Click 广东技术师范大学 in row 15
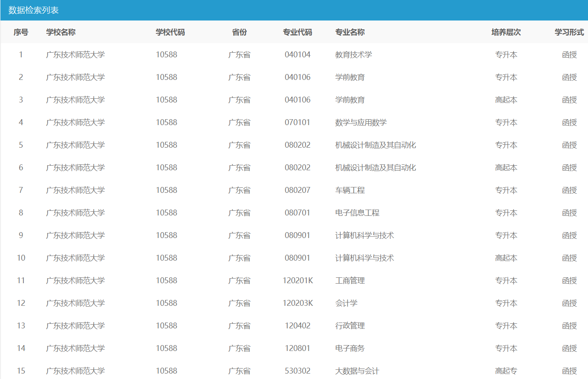Image resolution: width=588 pixels, height=379 pixels. pos(76,371)
